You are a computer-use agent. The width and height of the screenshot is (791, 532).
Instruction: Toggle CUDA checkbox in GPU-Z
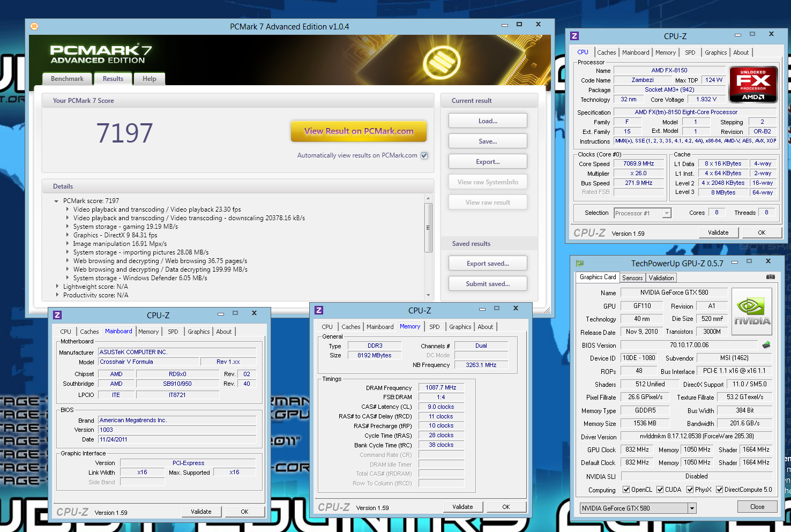(660, 490)
